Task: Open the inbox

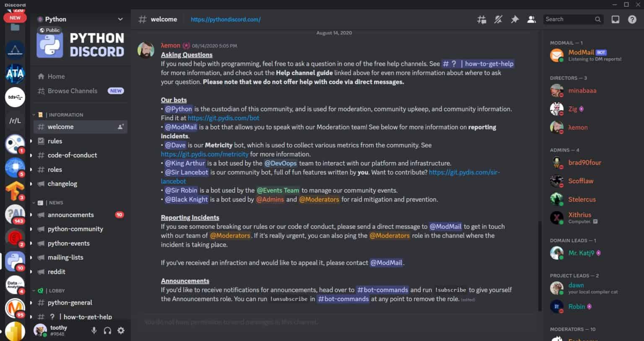Action: coord(615,19)
